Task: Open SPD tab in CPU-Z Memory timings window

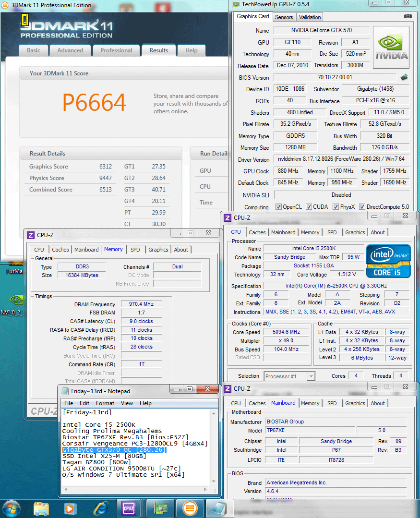Action: (135, 250)
